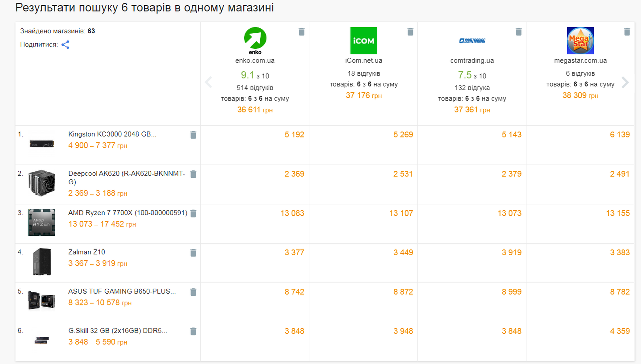Screen dimensions: 641x364
Task: Open G.Skill 32 GB DDR5 product link
Action: coord(118,331)
